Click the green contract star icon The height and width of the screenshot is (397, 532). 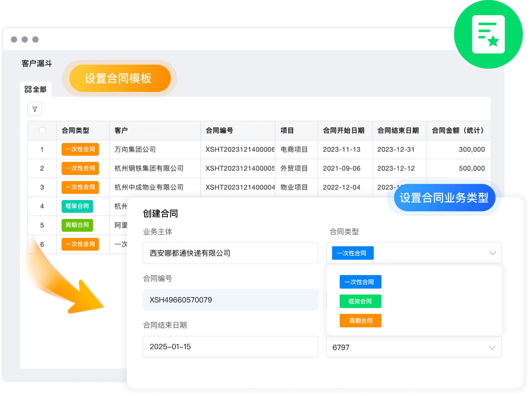point(488,35)
